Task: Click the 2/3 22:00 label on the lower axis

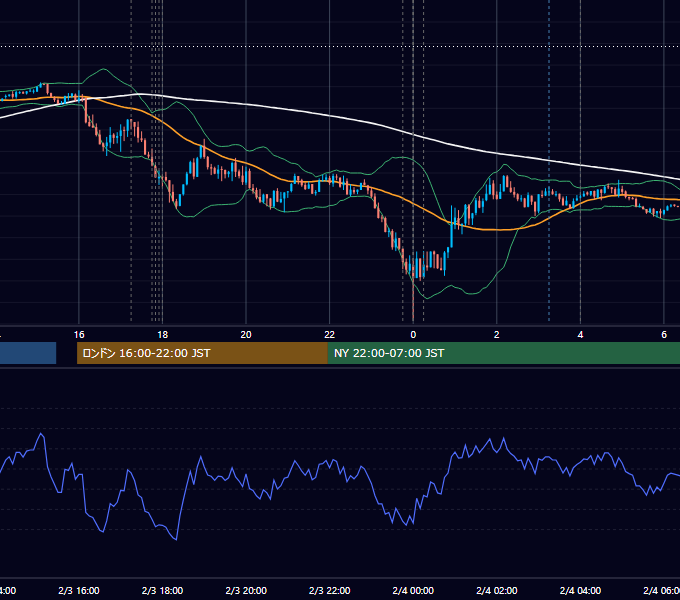Action: pyautogui.click(x=330, y=591)
